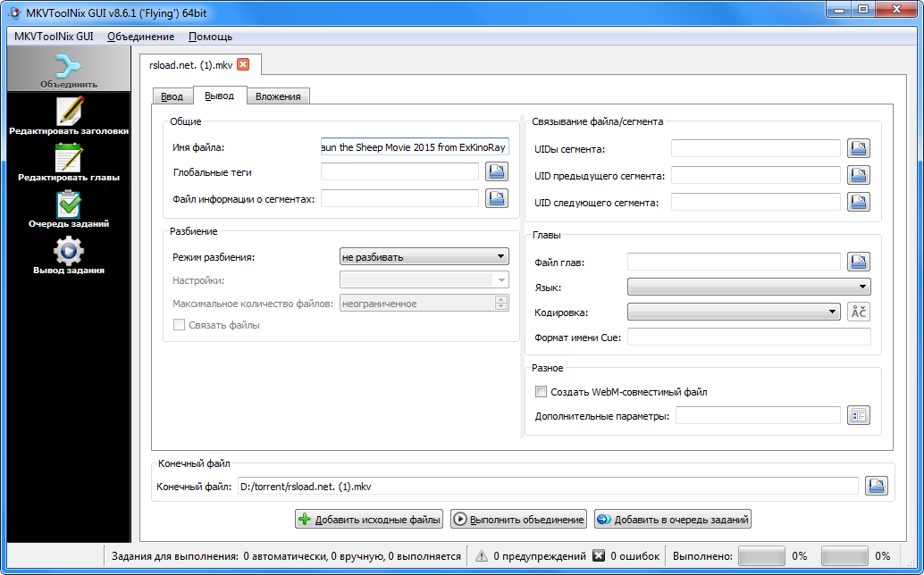Click the UIDы сегмента input field
924x575 pixels.
(755, 148)
